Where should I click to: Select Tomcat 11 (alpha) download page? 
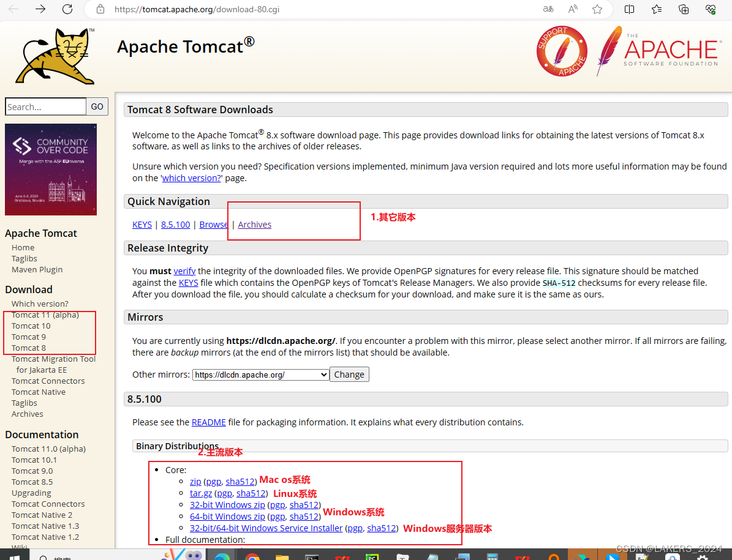click(45, 315)
